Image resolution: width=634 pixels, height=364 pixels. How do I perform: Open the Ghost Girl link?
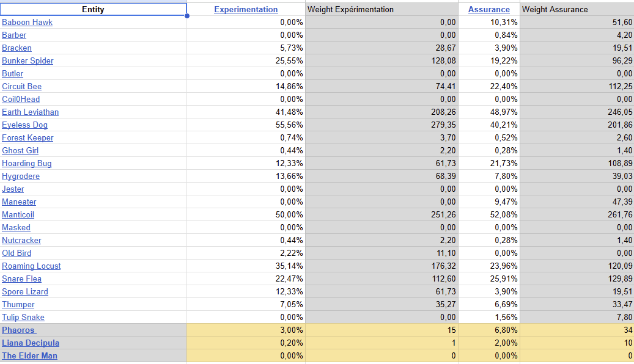pyautogui.click(x=20, y=151)
